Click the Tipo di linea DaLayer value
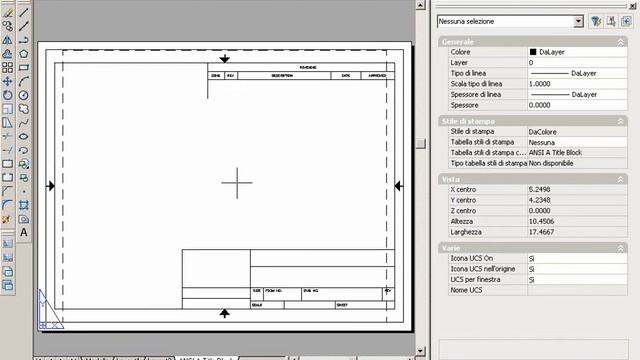Screen dimensions: 640x360 coord(577,73)
